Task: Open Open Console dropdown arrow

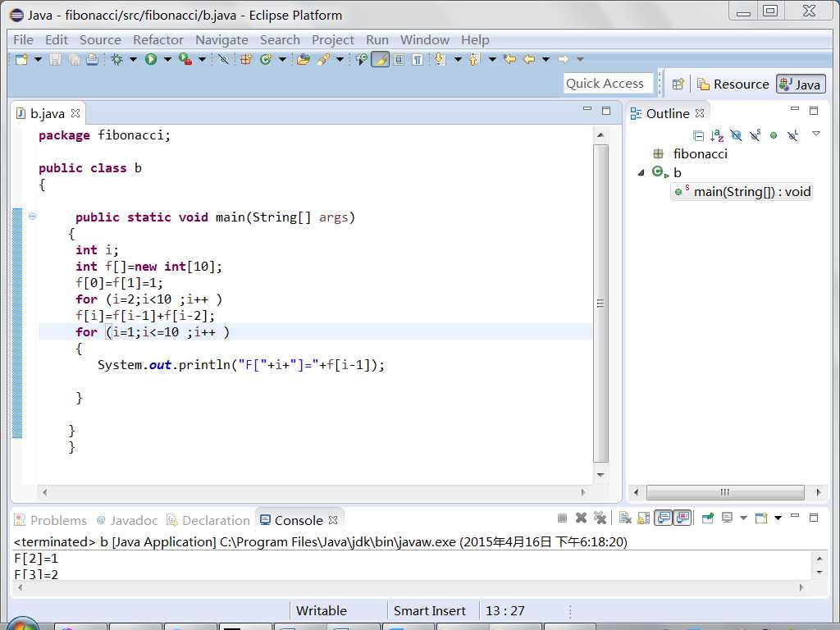Action: click(x=778, y=518)
